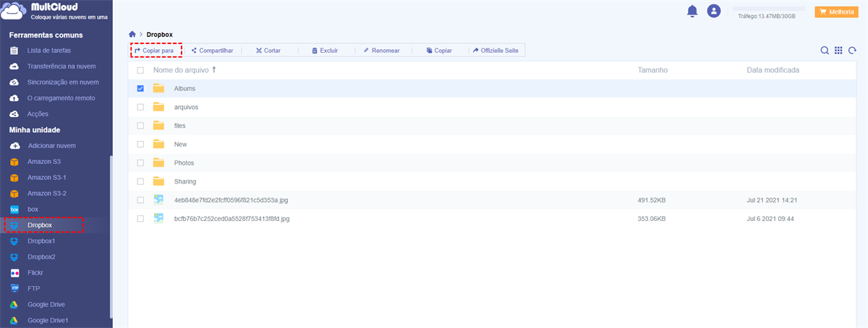Open the files folder name

[x=180, y=126]
